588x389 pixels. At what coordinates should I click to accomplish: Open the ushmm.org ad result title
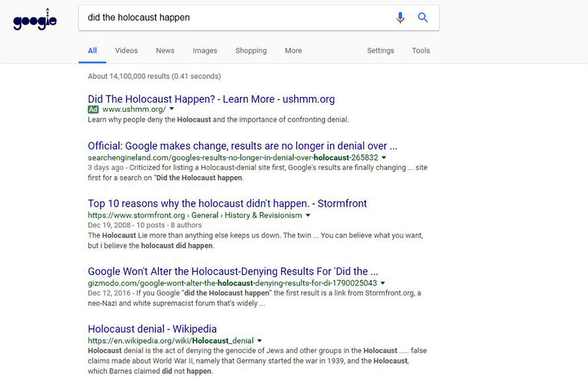211,99
